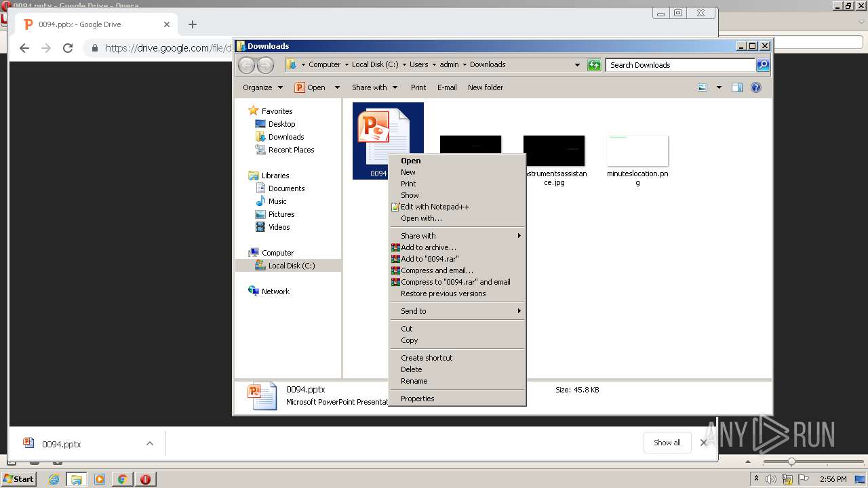Expand the Open button dropdown arrow
The height and width of the screenshot is (488, 868).
click(337, 87)
